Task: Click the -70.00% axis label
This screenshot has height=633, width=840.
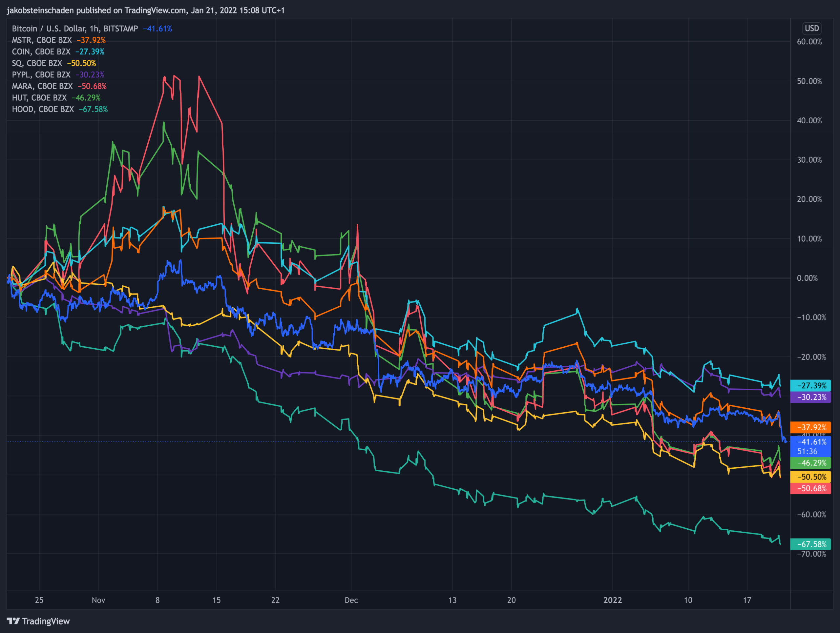Action: click(811, 554)
